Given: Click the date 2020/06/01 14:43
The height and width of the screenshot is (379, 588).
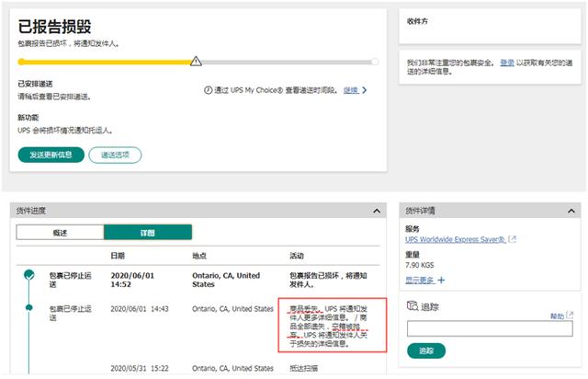Looking at the screenshot, I should (140, 309).
